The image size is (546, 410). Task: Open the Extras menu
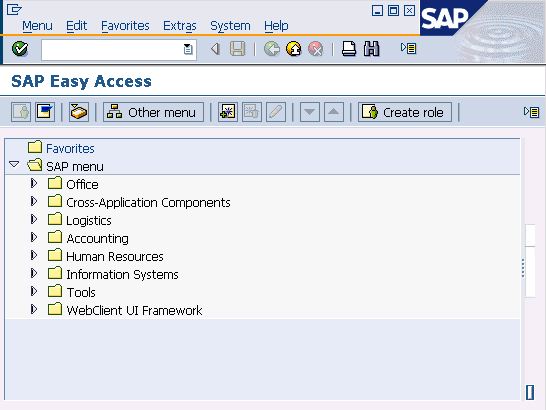[180, 26]
